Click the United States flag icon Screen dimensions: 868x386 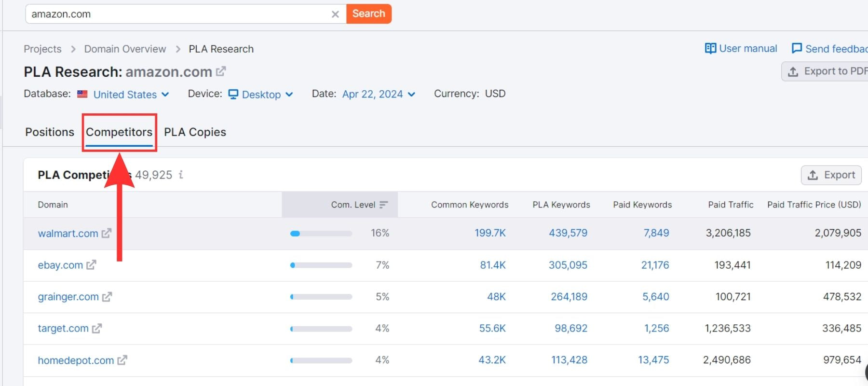pos(82,94)
